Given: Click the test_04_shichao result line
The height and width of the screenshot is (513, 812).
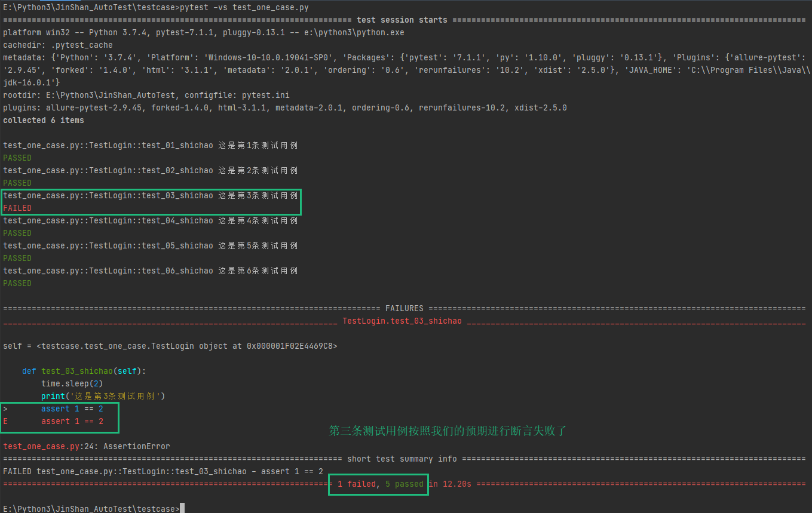Looking at the screenshot, I should pyautogui.click(x=150, y=220).
